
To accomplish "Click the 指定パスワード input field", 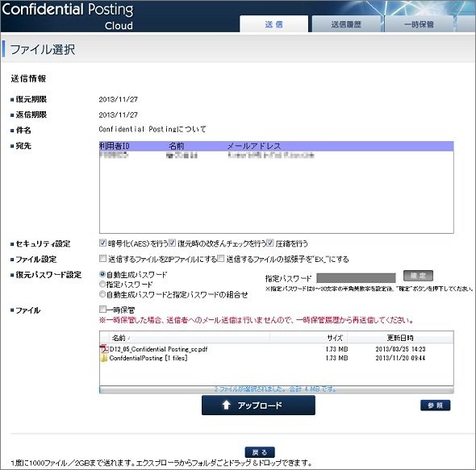I will pos(356,277).
